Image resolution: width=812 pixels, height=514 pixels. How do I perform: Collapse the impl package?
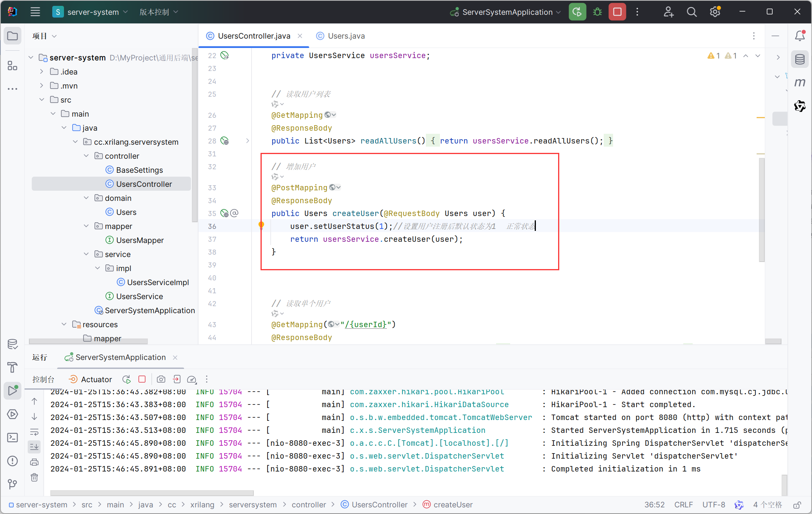98,268
